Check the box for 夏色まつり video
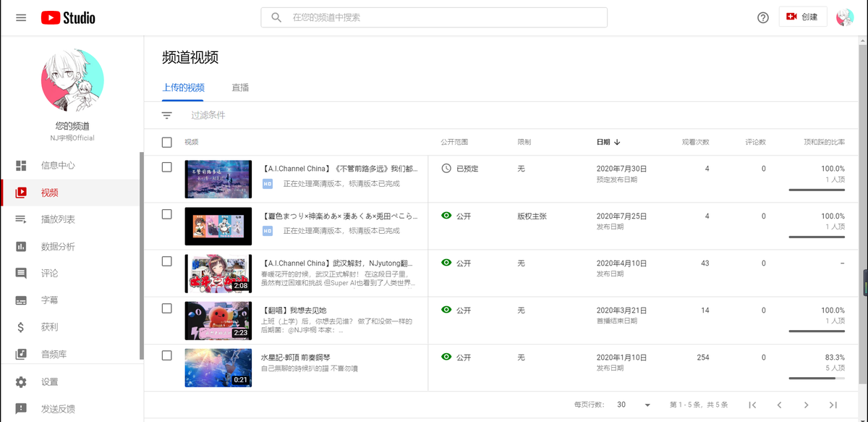The height and width of the screenshot is (422, 868). pyautogui.click(x=167, y=214)
